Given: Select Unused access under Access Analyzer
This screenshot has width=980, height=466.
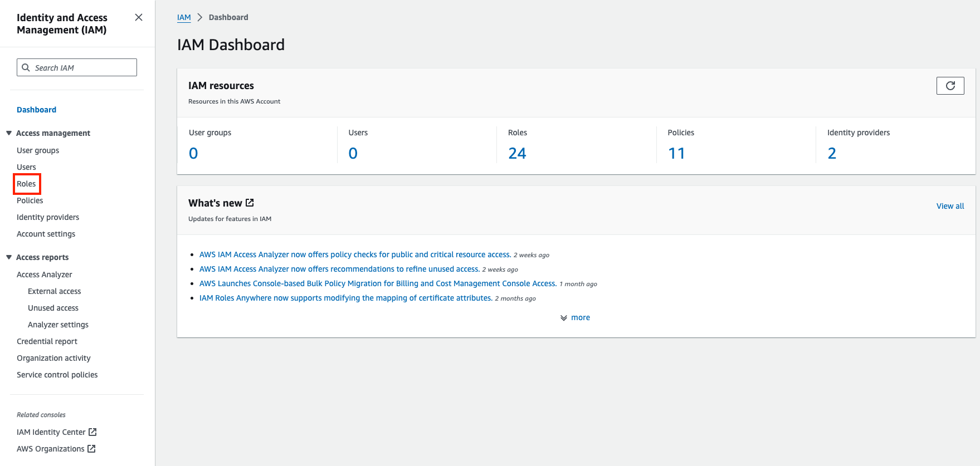Looking at the screenshot, I should point(53,308).
